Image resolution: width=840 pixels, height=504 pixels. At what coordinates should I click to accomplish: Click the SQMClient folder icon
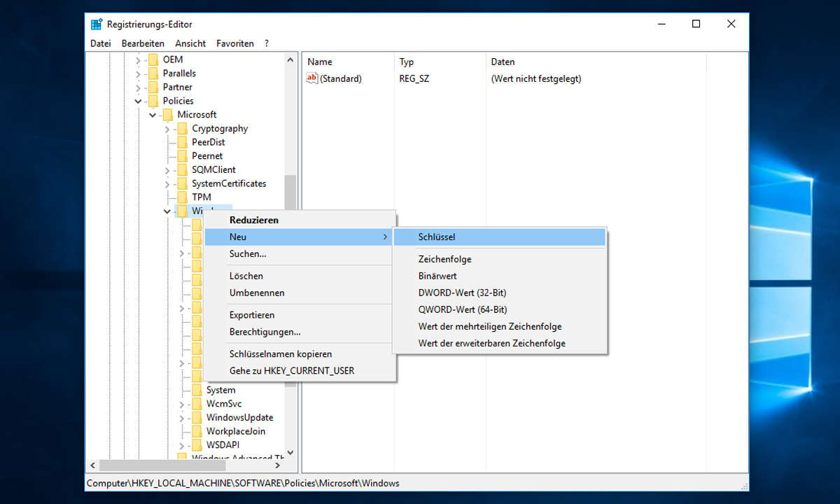(182, 170)
